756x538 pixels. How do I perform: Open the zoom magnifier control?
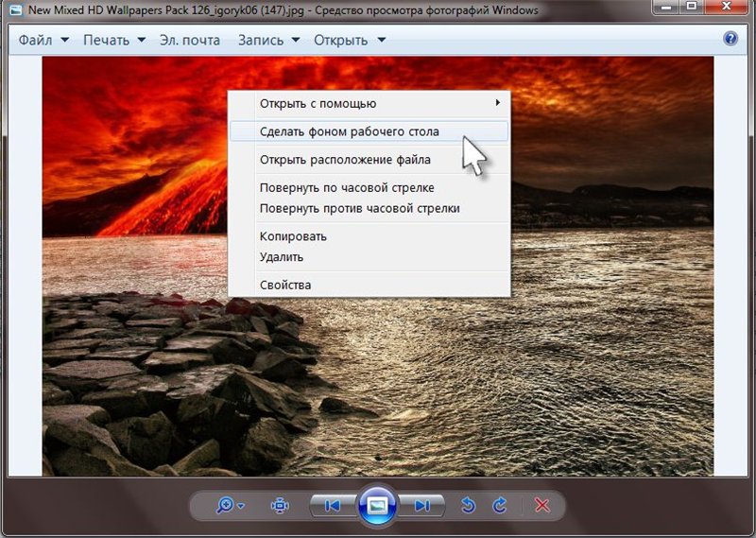(230, 505)
